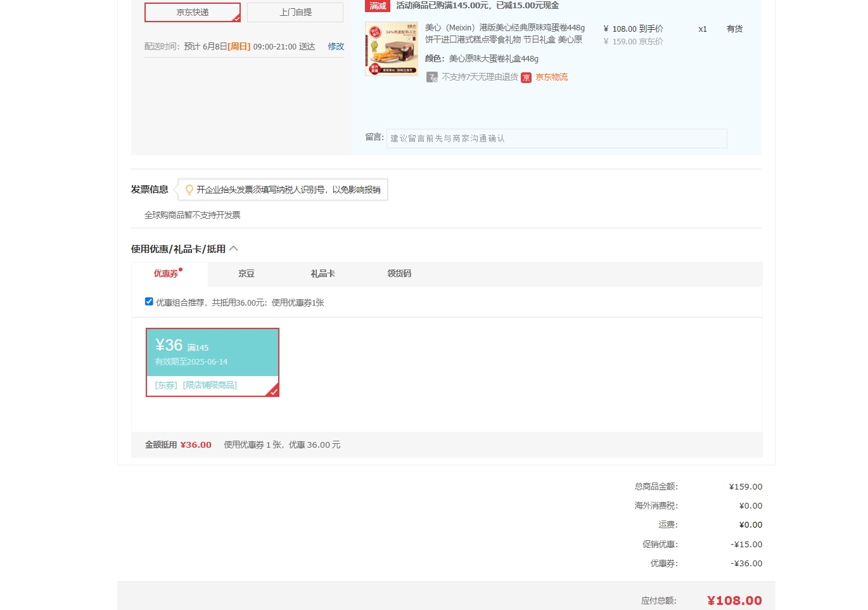This screenshot has width=868, height=610.
Task: Select 京东快递 delivery option
Action: point(193,13)
